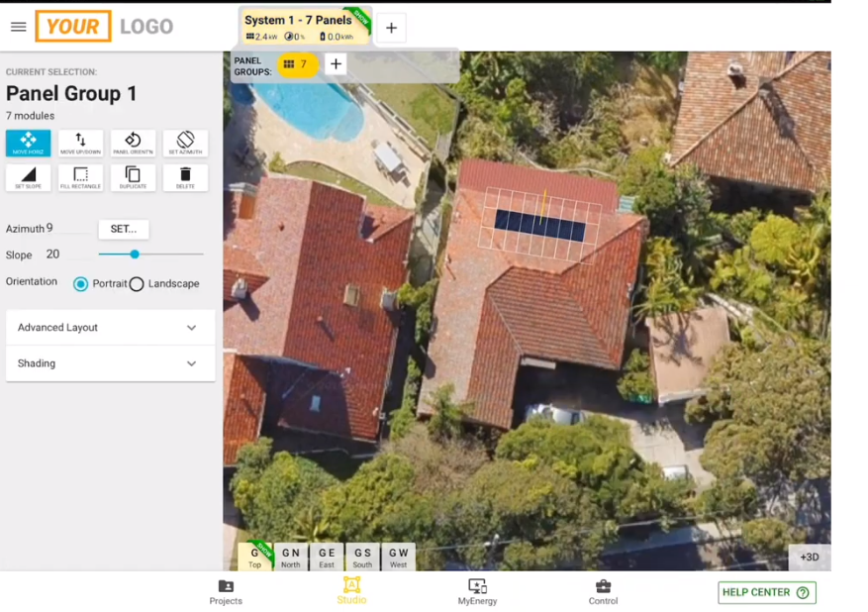The image size is (868, 612).
Task: Expand the Shading section
Action: 109,363
